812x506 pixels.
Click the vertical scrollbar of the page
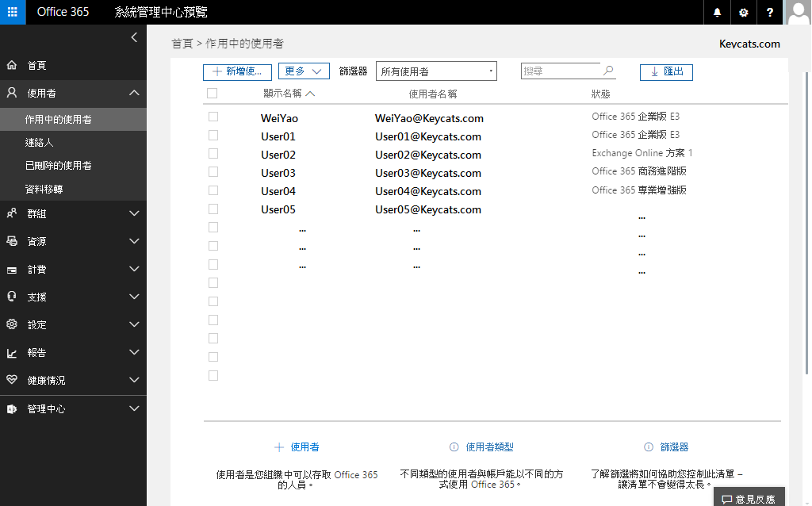click(x=806, y=223)
